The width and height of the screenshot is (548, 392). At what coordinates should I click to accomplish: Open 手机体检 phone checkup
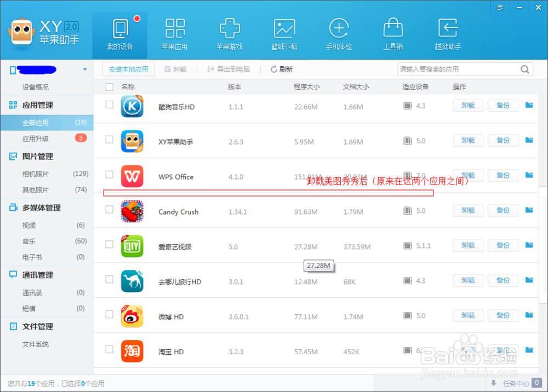[339, 35]
